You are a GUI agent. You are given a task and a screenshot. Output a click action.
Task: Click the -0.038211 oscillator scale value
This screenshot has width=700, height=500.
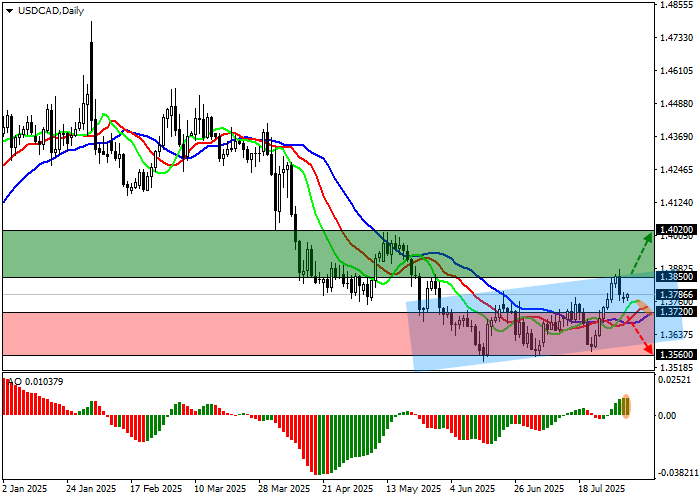click(x=677, y=473)
